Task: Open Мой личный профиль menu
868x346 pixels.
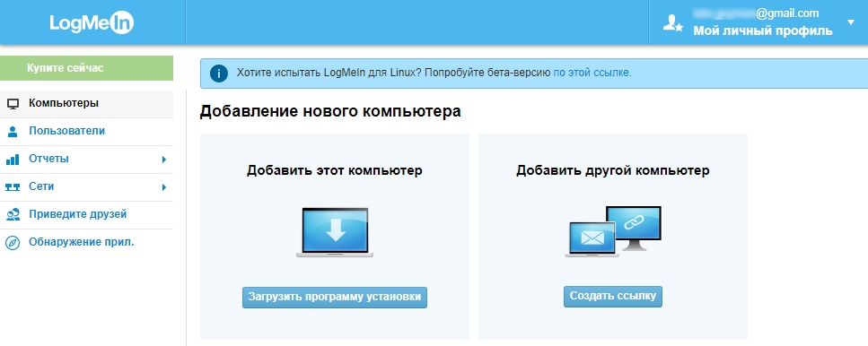Action: pyautogui.click(x=763, y=31)
